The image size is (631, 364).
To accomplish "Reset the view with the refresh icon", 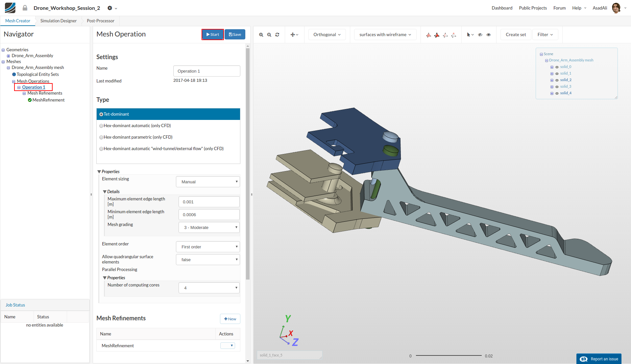I will tap(277, 35).
